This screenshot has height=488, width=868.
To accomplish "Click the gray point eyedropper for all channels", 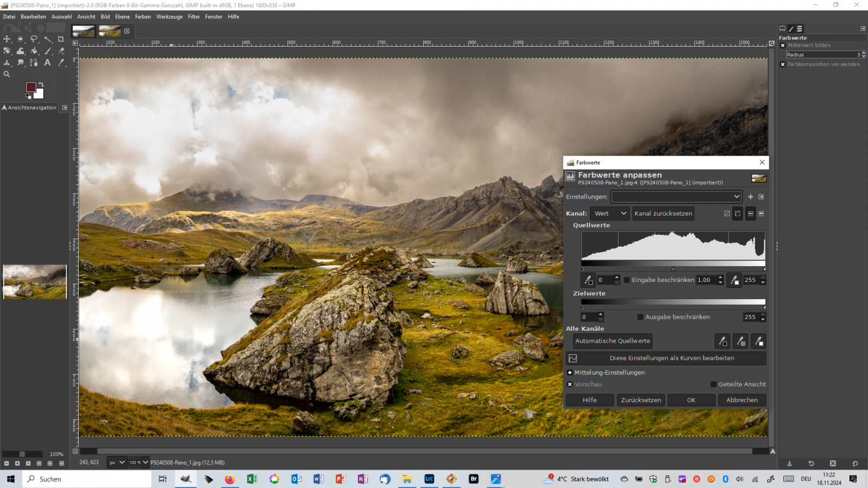I will (x=741, y=341).
